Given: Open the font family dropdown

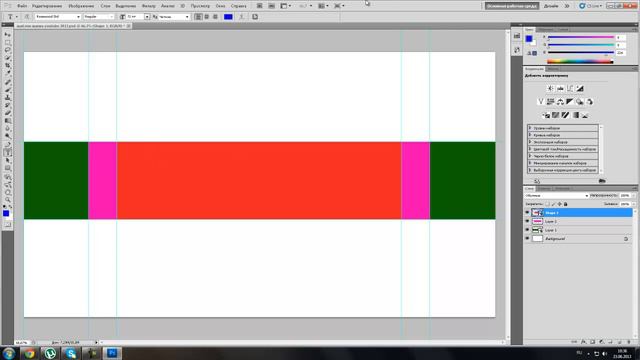Looking at the screenshot, I should tap(78, 17).
